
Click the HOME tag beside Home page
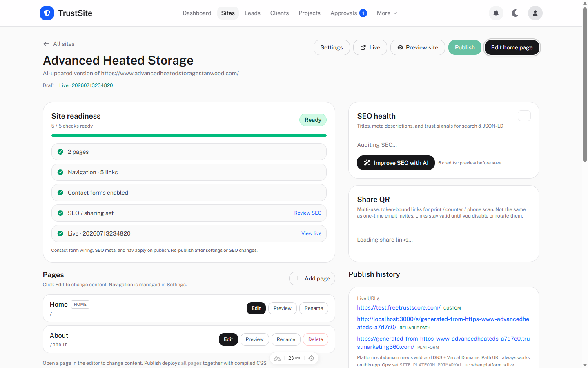tap(80, 304)
